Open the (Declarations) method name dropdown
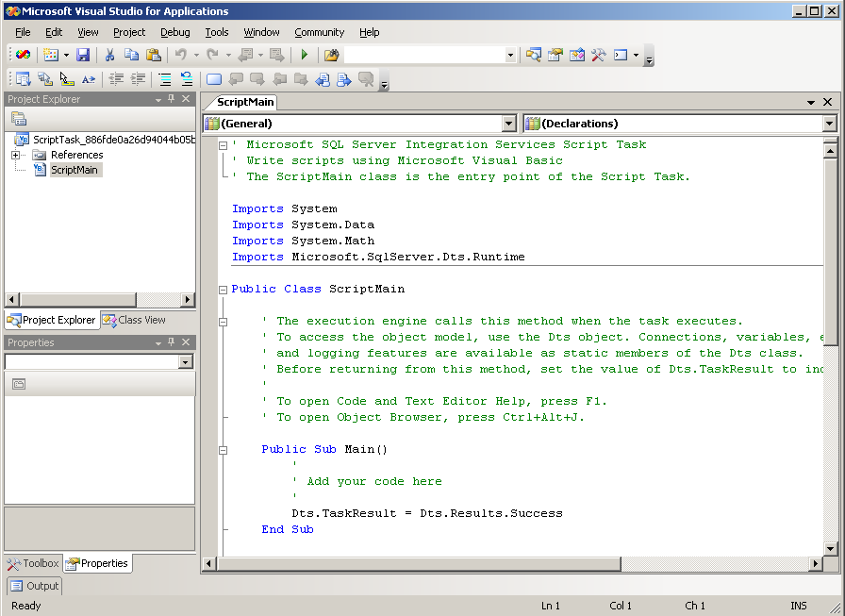 pyautogui.click(x=829, y=124)
